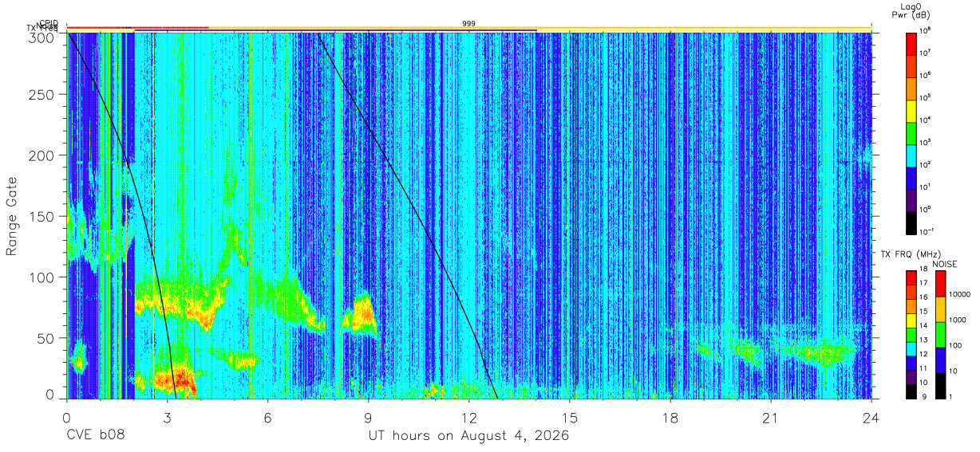Click the x-axis tick label '3'
Image resolution: width=980 pixels, height=452 pixels.
click(167, 417)
